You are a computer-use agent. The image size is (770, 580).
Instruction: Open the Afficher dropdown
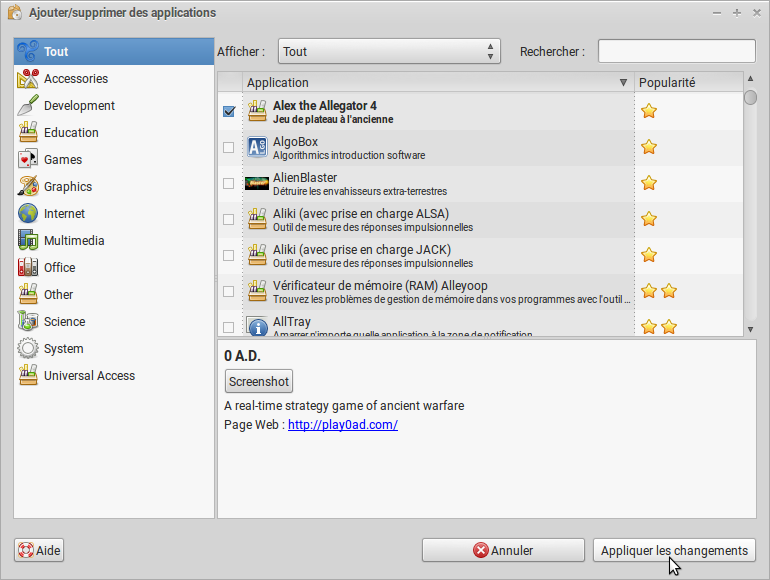[389, 52]
